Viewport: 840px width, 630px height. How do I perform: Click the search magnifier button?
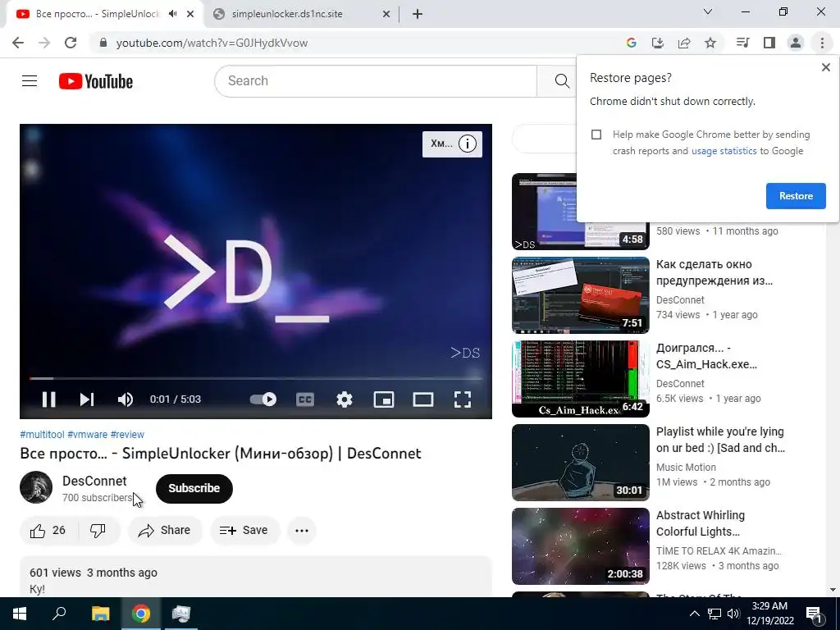click(561, 81)
